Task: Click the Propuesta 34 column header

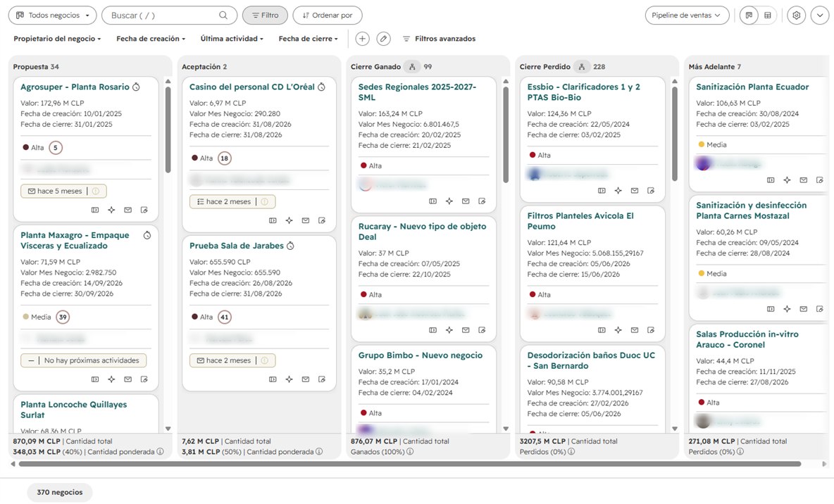Action: (36, 67)
